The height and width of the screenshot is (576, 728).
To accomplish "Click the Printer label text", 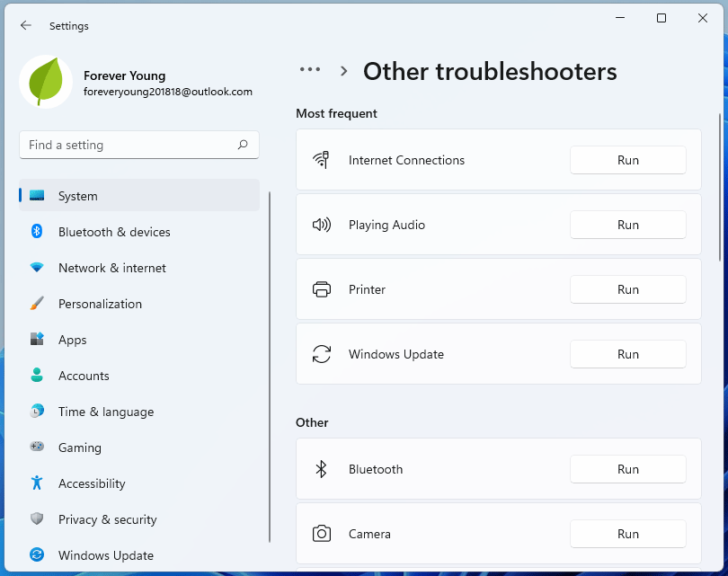I will [x=367, y=289].
